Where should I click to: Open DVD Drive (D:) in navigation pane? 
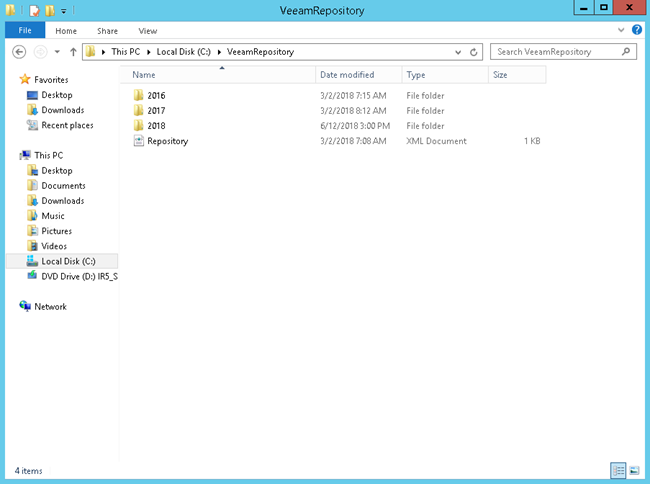click(79, 276)
